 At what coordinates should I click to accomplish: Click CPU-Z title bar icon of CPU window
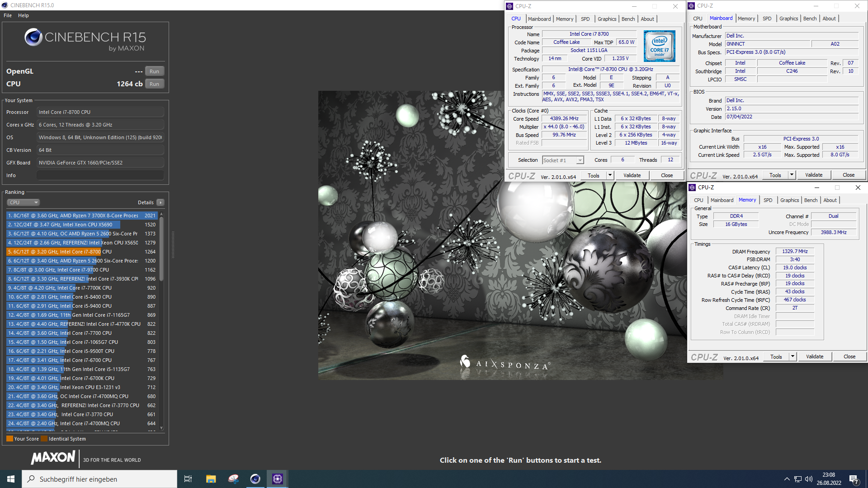(509, 6)
